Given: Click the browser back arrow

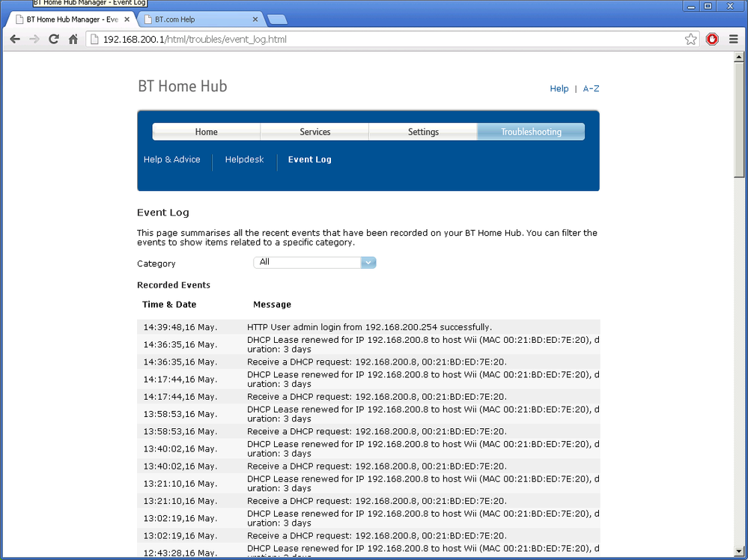Looking at the screenshot, I should (15, 39).
